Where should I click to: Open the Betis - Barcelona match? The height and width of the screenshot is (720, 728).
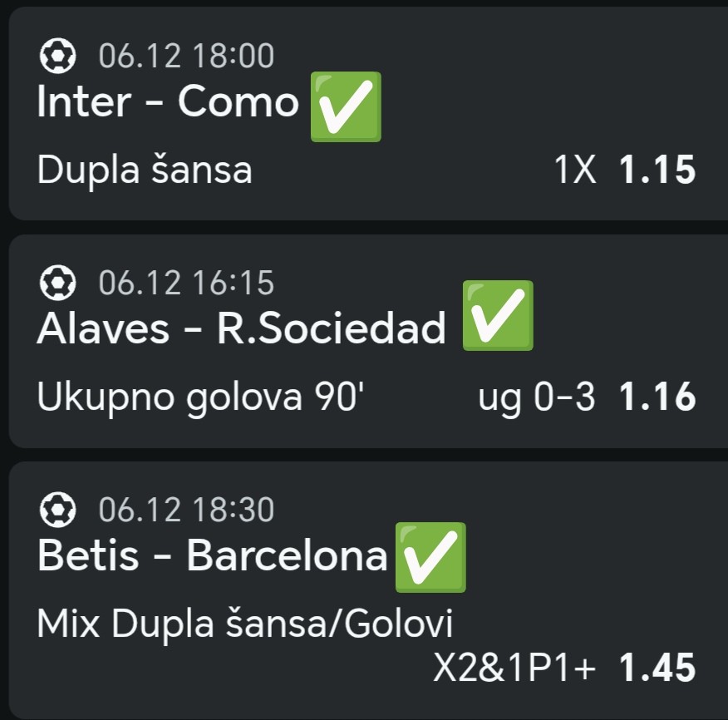(212, 556)
